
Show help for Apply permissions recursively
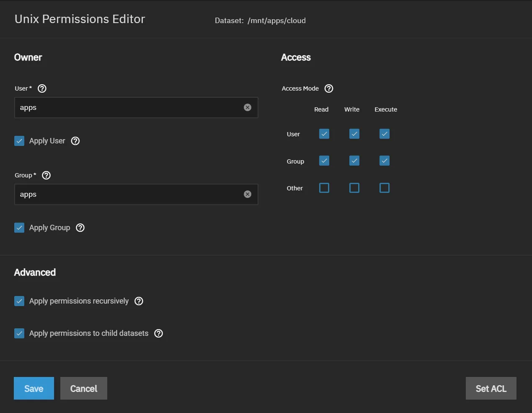click(139, 301)
